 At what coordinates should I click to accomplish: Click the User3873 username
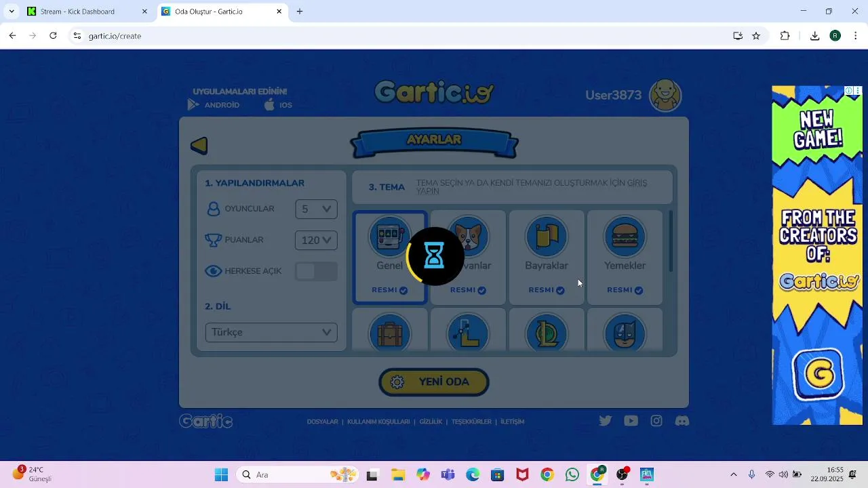pos(614,96)
